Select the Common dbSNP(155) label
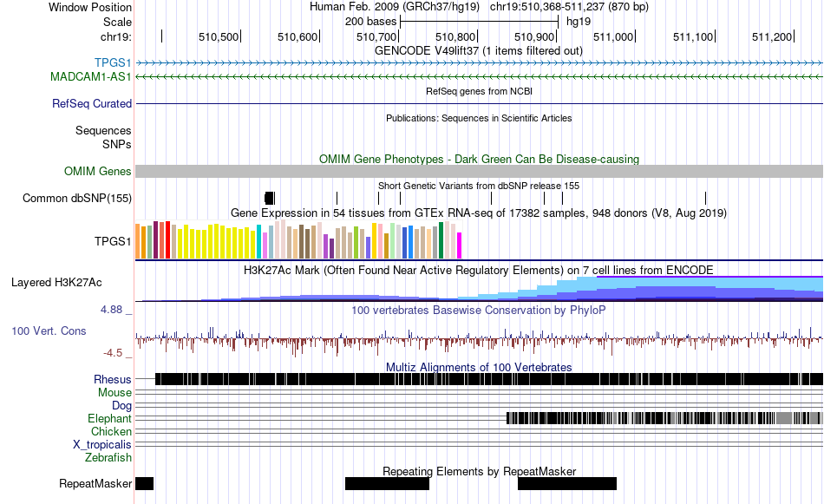This screenshot has height=504, width=824. click(76, 198)
